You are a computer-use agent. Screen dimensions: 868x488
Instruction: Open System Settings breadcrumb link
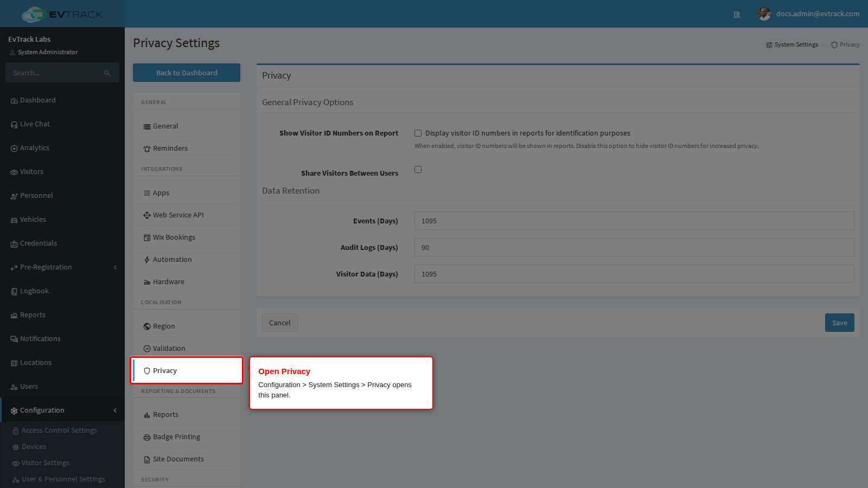(792, 44)
